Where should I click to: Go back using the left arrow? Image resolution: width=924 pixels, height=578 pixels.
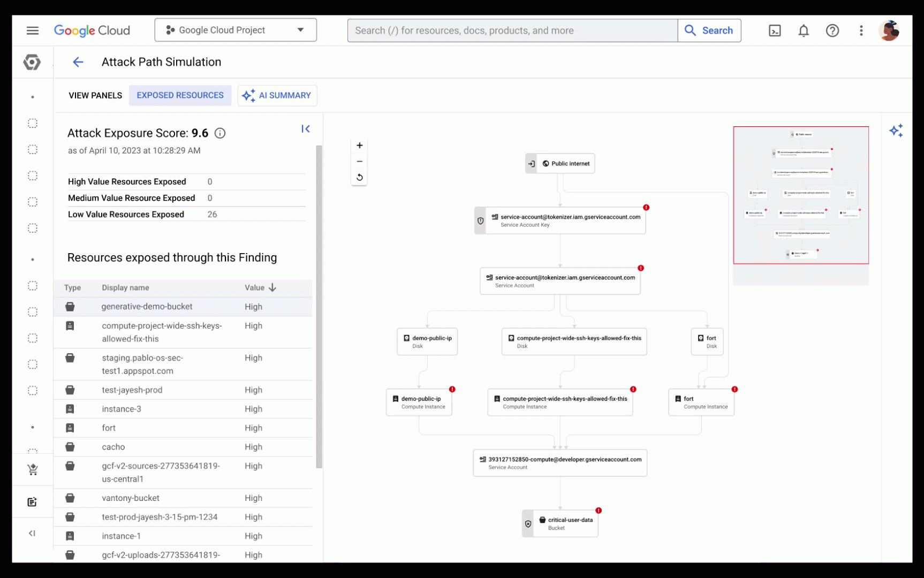coord(78,62)
